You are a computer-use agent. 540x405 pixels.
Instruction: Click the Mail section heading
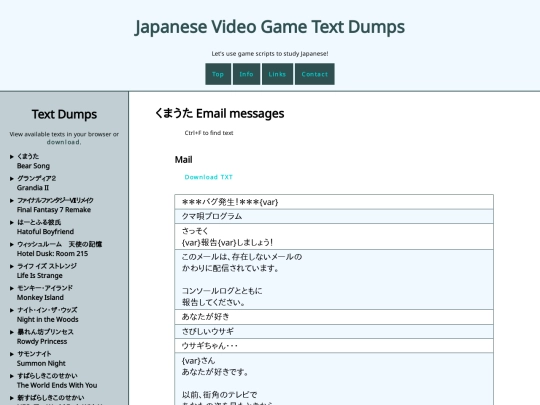(x=184, y=160)
